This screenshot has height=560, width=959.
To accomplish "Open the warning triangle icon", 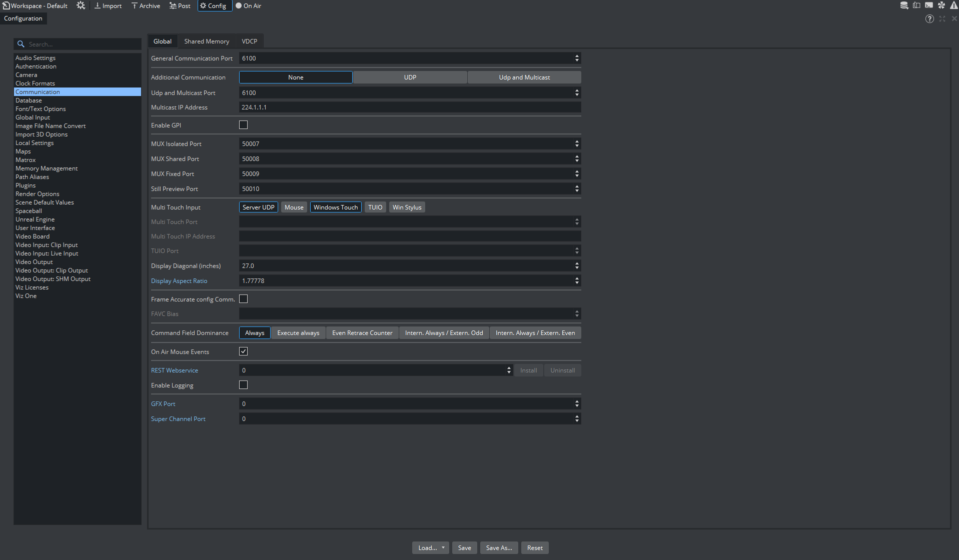I will coord(953,5).
